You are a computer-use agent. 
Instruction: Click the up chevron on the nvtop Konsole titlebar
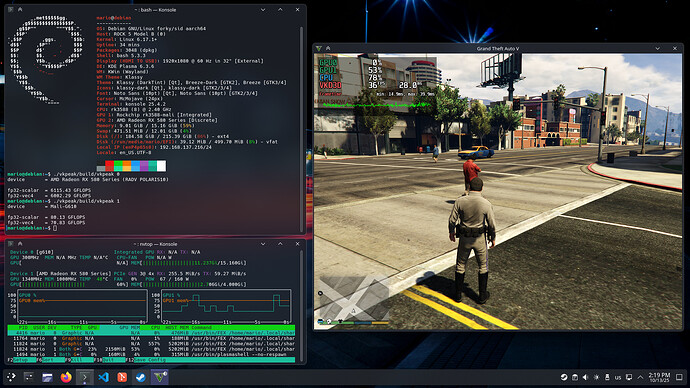(x=280, y=244)
